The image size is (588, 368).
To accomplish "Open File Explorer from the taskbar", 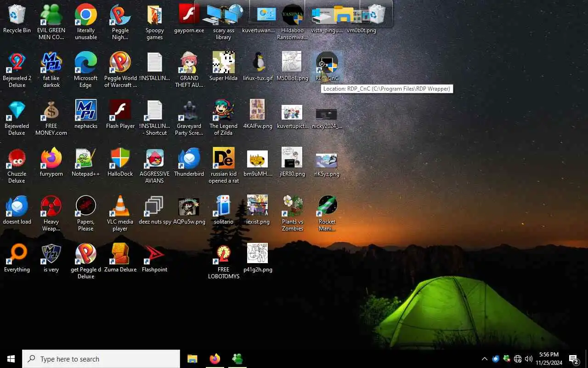I will pos(192,359).
